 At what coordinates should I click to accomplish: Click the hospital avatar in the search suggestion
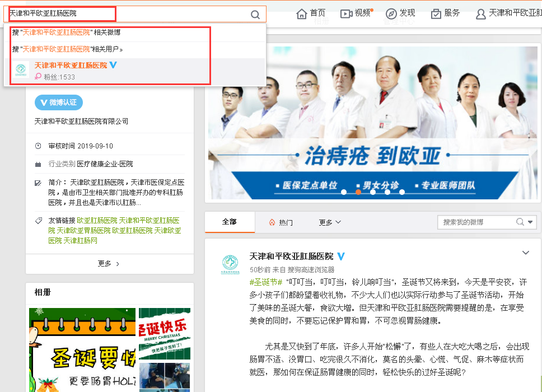coord(21,69)
